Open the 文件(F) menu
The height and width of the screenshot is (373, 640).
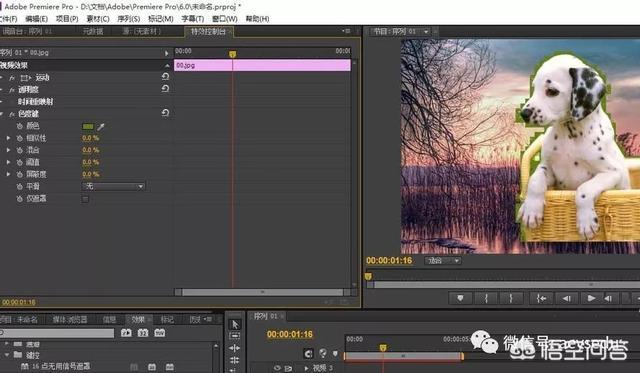(x=8, y=19)
